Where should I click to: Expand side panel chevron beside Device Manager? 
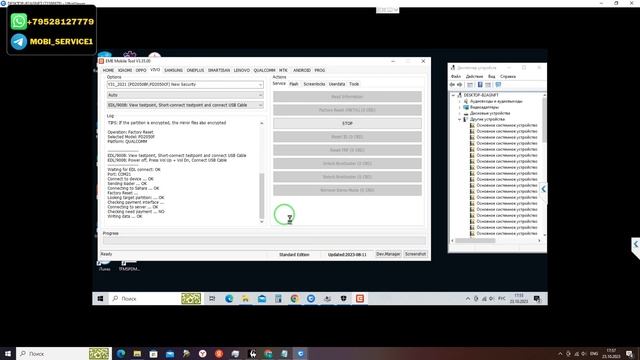[543, 189]
